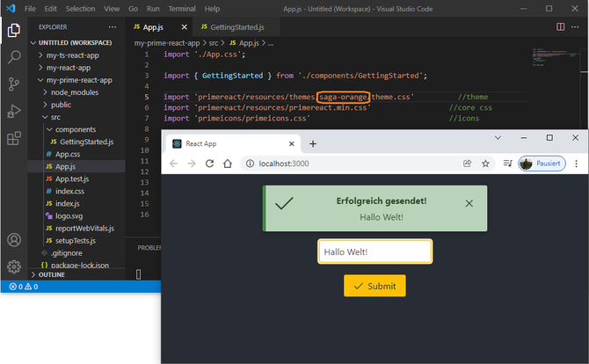
Task: Reload the browser page
Action: coord(210,164)
